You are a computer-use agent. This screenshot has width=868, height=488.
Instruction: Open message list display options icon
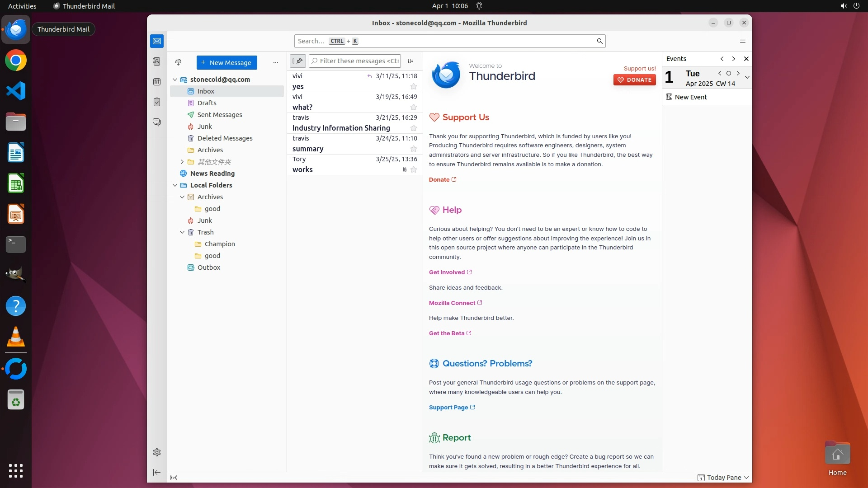click(410, 61)
